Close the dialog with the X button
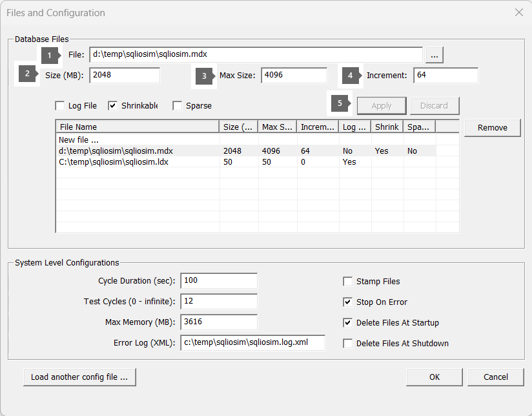 tap(518, 12)
